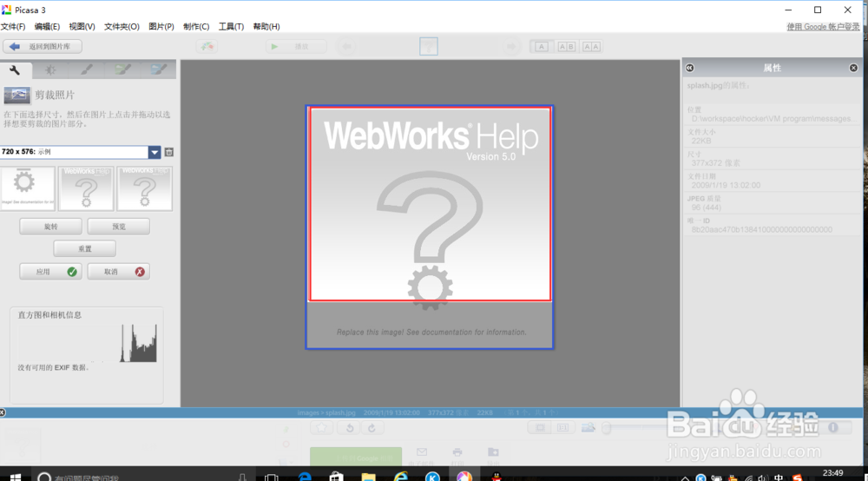The image size is (868, 481).
Task: Open the fifth effects tab with blue image
Action: (x=158, y=69)
